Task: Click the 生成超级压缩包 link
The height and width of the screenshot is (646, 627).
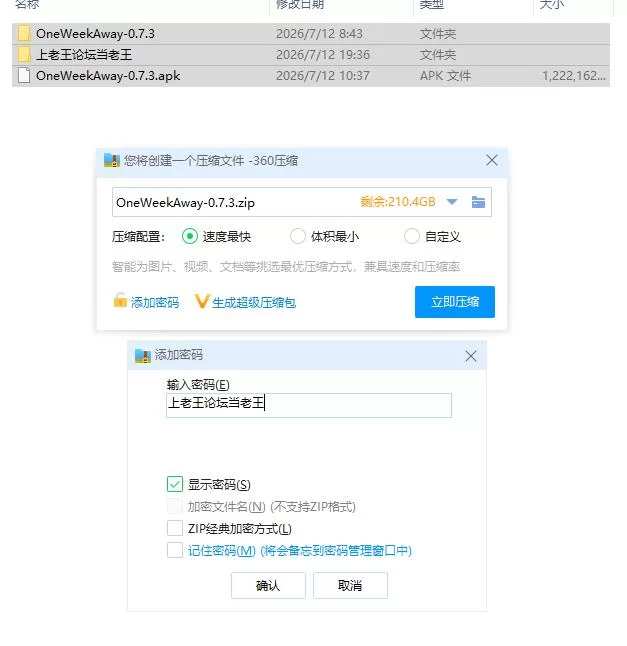Action: pyautogui.click(x=254, y=303)
